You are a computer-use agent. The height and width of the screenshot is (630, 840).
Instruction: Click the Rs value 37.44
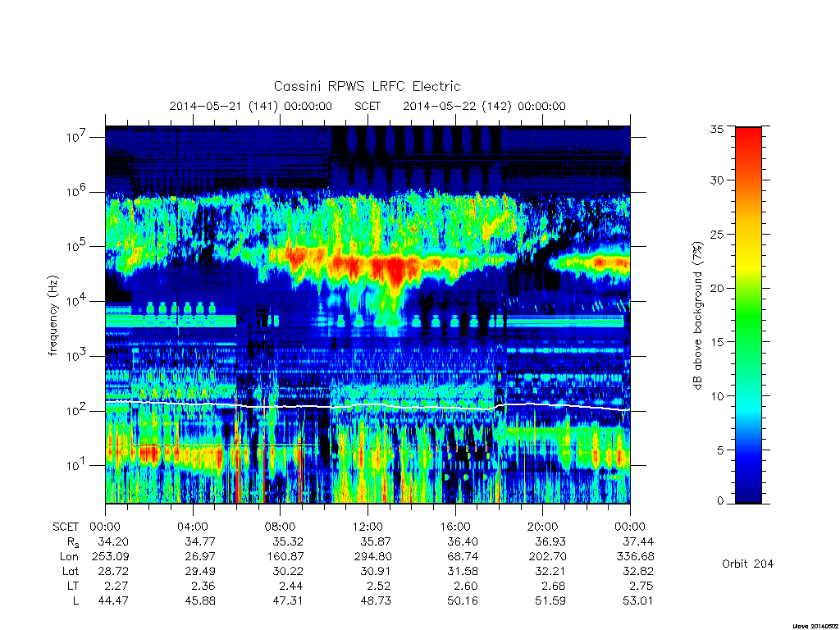[x=638, y=542]
